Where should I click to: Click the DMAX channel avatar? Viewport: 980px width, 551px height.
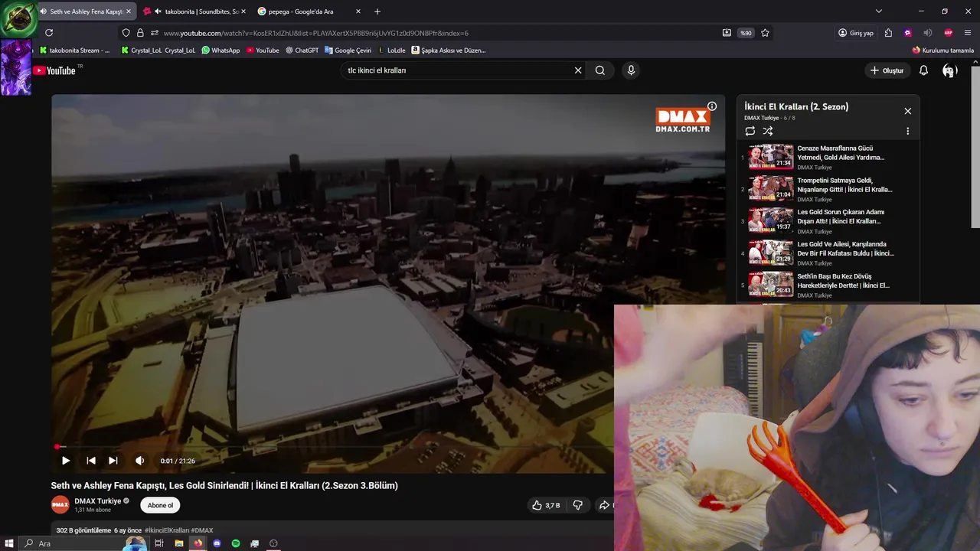(x=60, y=505)
